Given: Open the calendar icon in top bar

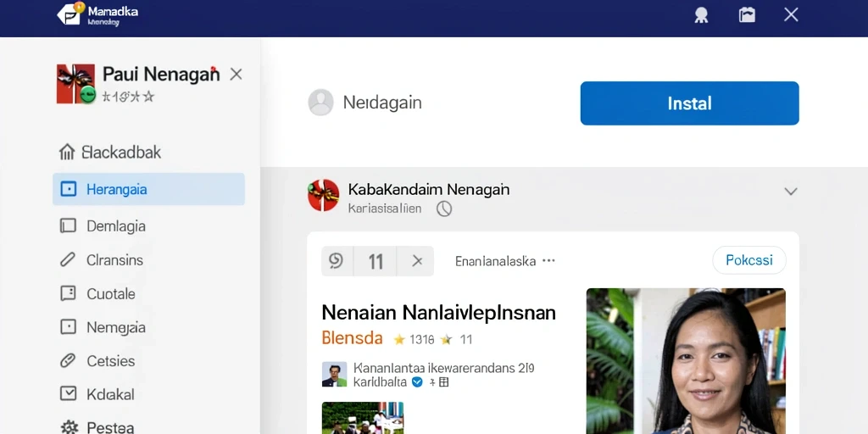Looking at the screenshot, I should click(x=747, y=15).
